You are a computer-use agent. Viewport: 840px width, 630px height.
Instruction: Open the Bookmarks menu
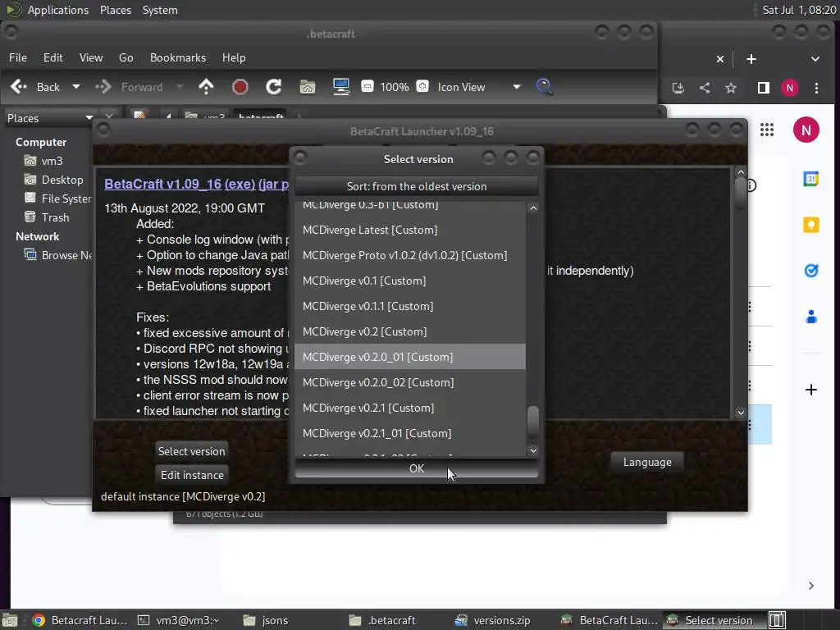point(178,57)
